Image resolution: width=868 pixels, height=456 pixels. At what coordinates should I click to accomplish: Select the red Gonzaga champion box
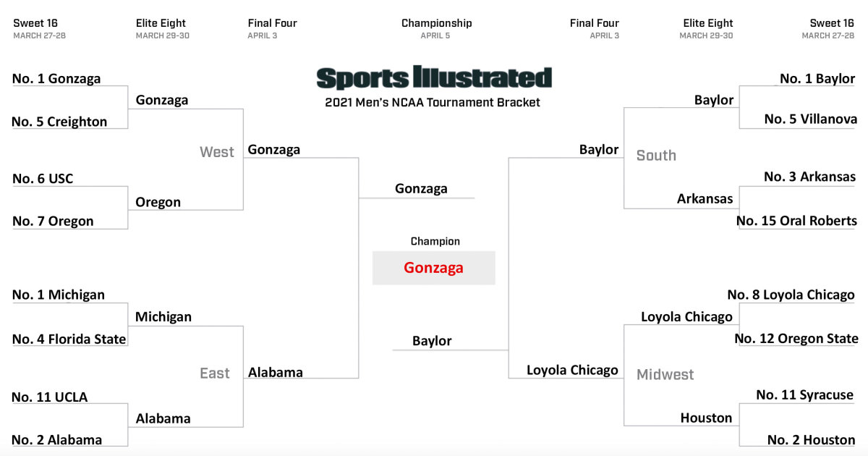[434, 268]
